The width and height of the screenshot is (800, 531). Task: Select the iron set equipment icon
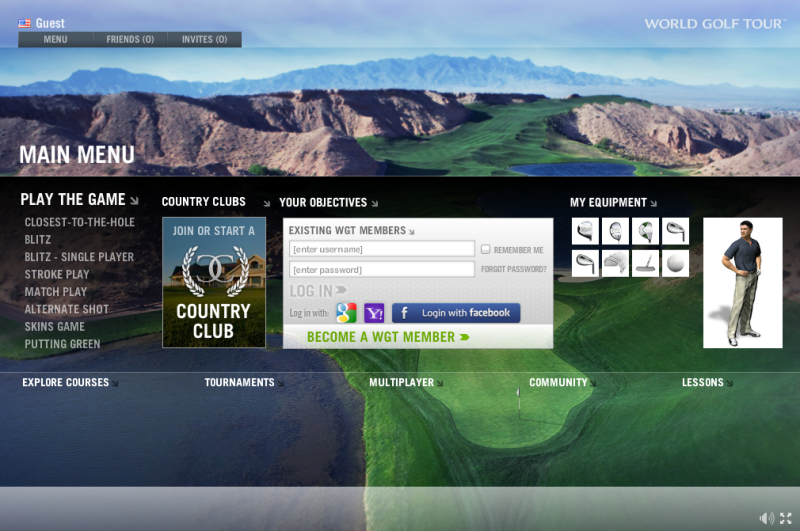point(615,263)
